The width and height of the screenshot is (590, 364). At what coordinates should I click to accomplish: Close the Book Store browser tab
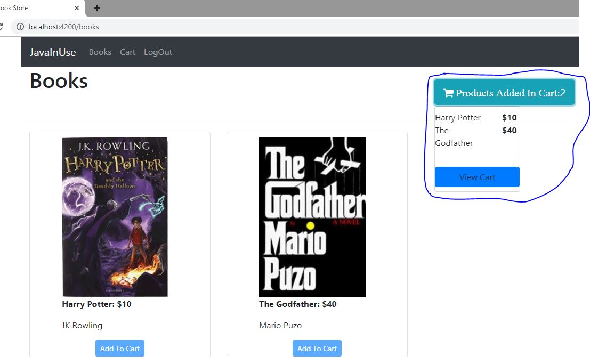pyautogui.click(x=76, y=8)
